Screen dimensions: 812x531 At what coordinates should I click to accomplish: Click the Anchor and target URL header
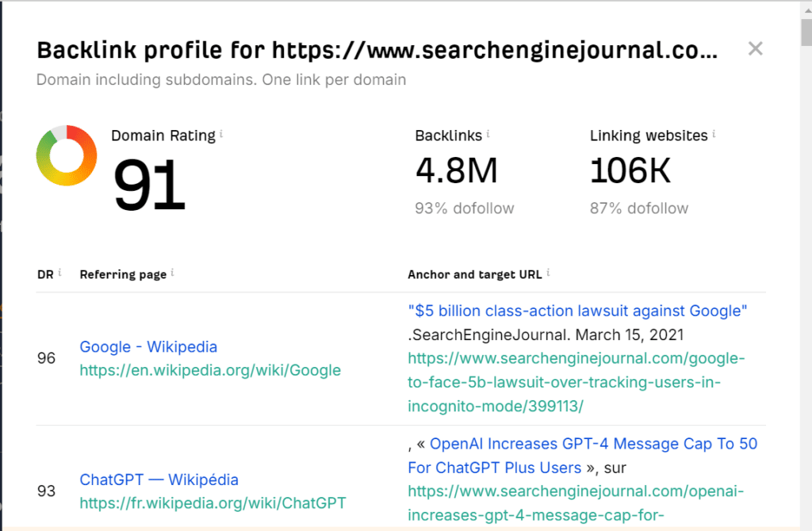click(475, 275)
